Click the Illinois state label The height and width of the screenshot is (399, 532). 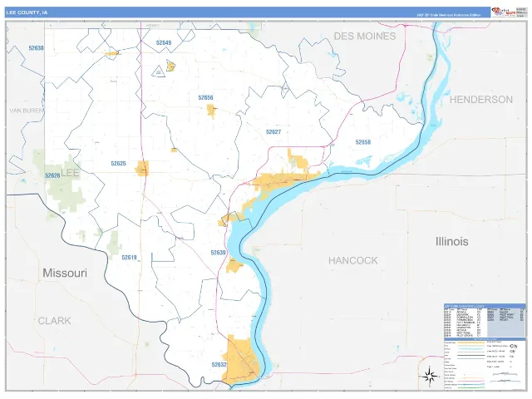[452, 242]
